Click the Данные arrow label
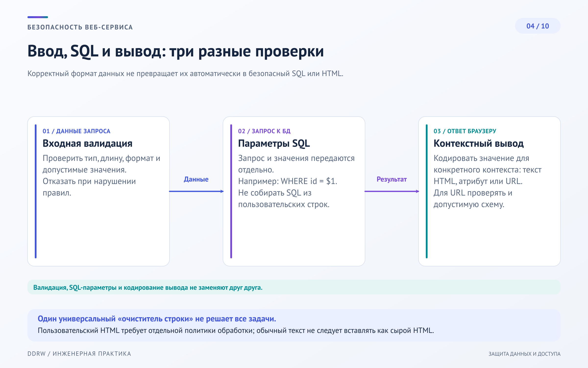The height and width of the screenshot is (368, 588). coord(196,179)
